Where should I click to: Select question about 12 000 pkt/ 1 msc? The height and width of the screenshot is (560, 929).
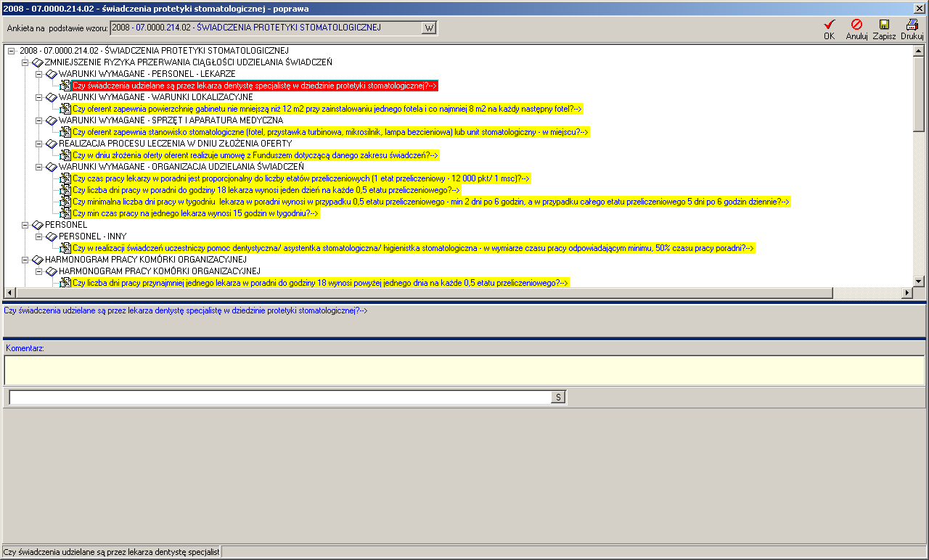pos(301,178)
